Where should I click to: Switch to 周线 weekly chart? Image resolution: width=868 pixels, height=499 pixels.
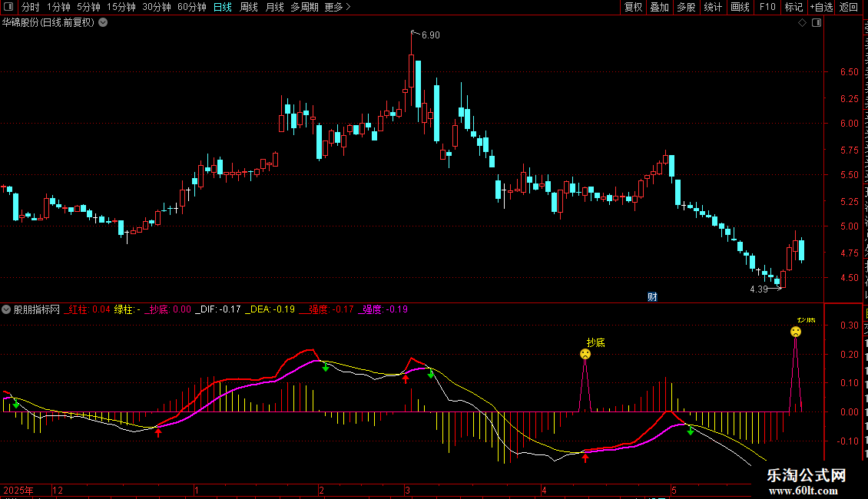[249, 7]
